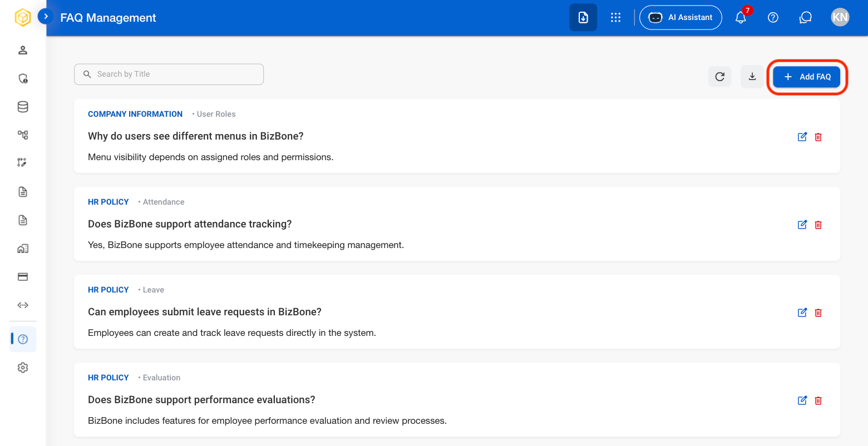
Task: Click the User Roles subcategory text
Action: (x=216, y=114)
